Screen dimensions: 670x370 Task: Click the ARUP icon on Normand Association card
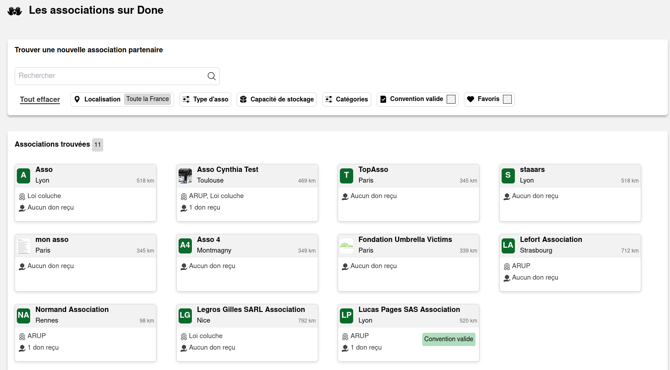[x=22, y=336]
